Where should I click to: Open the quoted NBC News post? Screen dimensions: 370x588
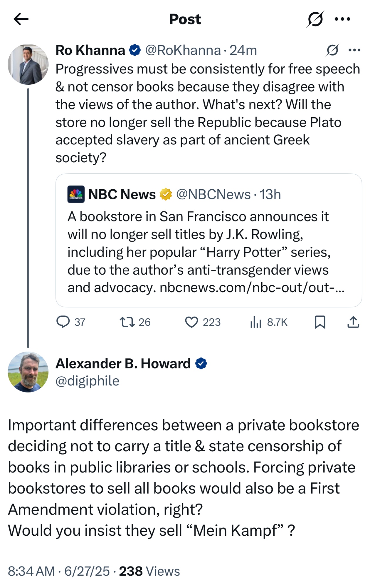pyautogui.click(x=208, y=240)
